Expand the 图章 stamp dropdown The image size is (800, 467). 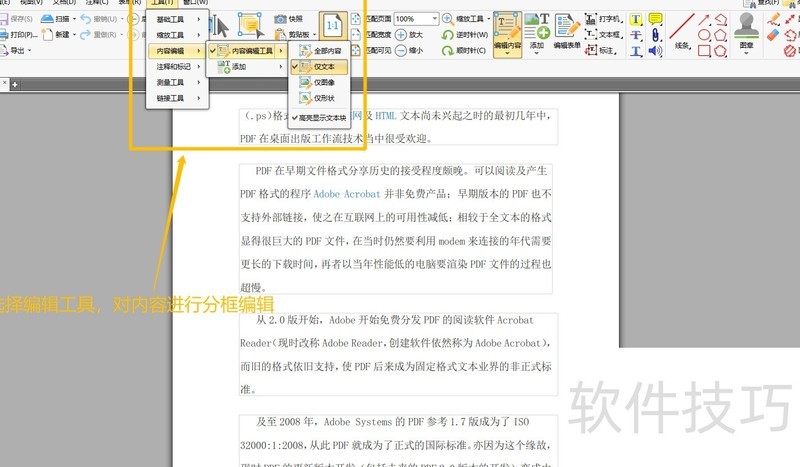pyautogui.click(x=746, y=53)
